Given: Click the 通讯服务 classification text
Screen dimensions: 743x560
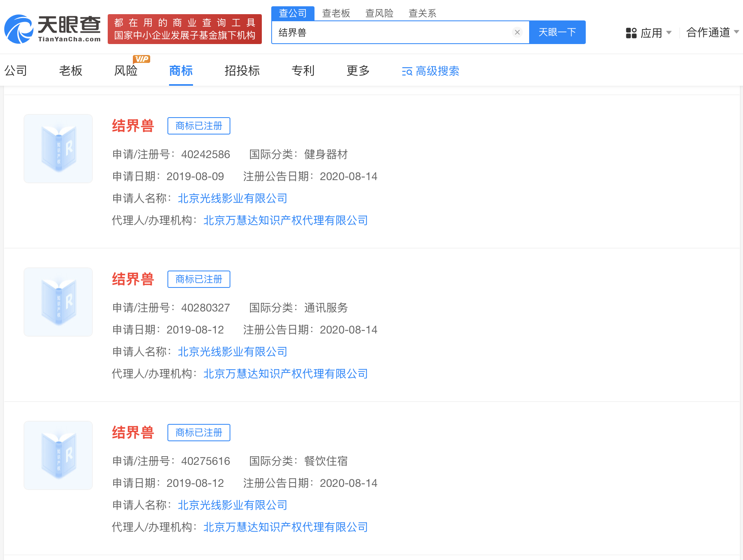Looking at the screenshot, I should tap(326, 308).
